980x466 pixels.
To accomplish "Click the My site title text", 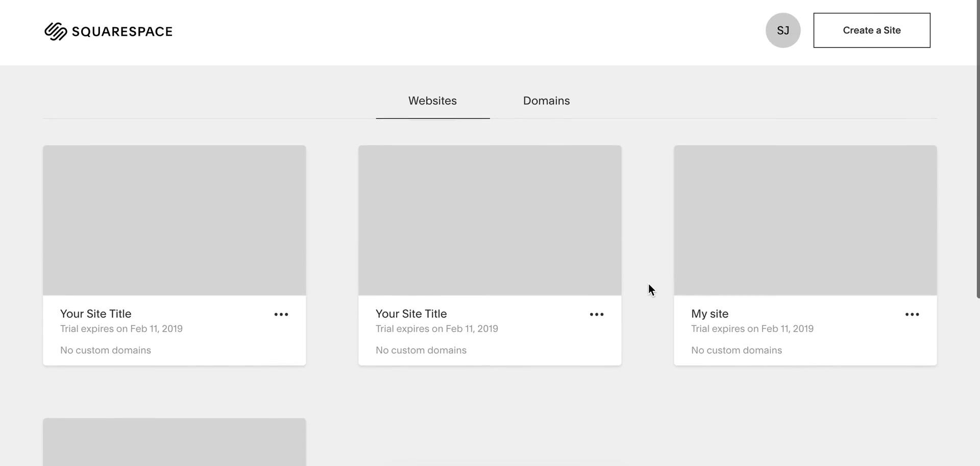I will 709,314.
